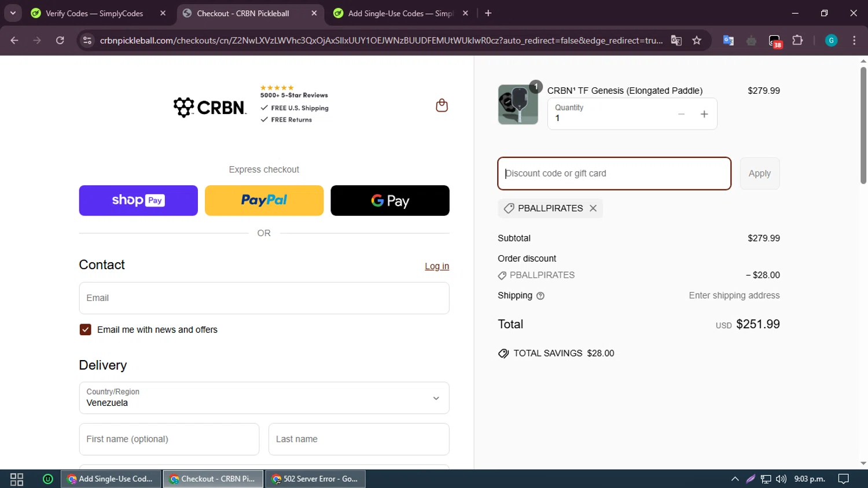Click the product name CRBN¹ TF Genesis

point(625,91)
